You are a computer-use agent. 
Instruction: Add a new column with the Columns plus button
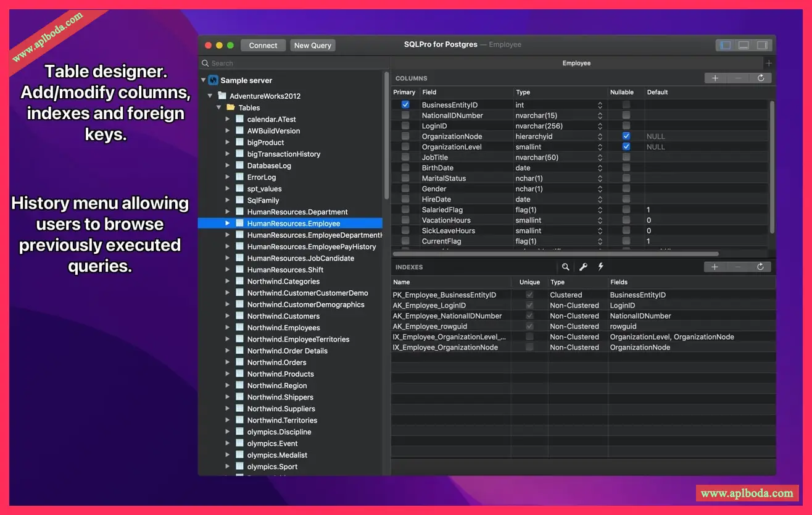coord(715,78)
